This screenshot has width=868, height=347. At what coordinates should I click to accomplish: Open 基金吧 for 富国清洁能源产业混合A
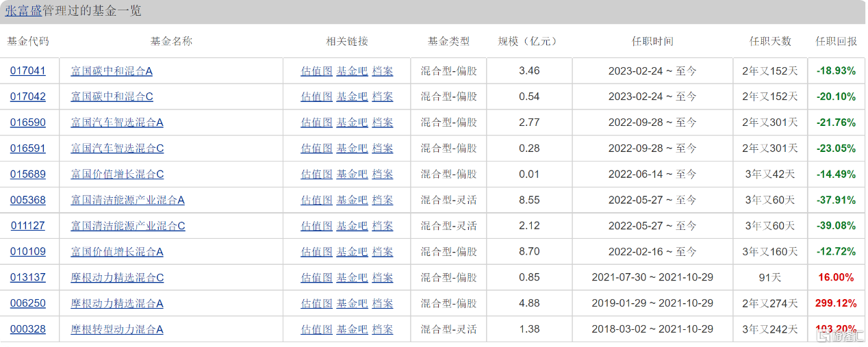[x=352, y=201]
